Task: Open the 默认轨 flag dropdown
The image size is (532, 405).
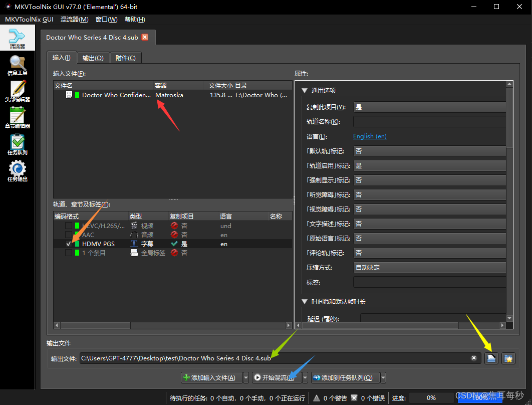Action: [x=429, y=151]
